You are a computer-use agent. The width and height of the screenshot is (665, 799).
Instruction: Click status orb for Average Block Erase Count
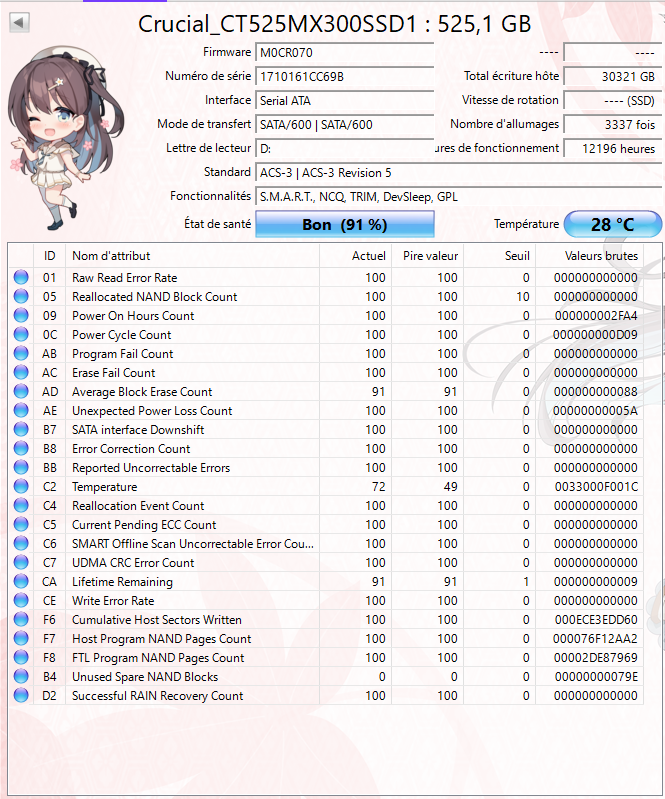(x=21, y=391)
